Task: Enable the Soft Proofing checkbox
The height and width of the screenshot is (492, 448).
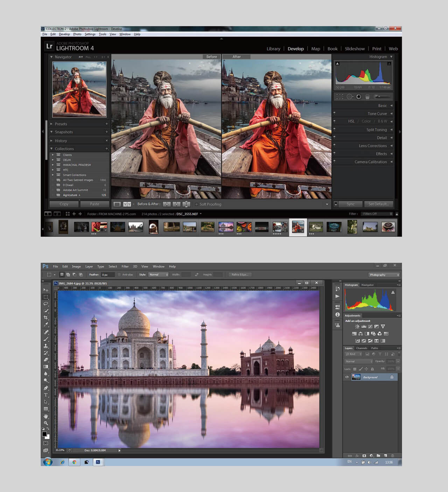Action: point(196,205)
